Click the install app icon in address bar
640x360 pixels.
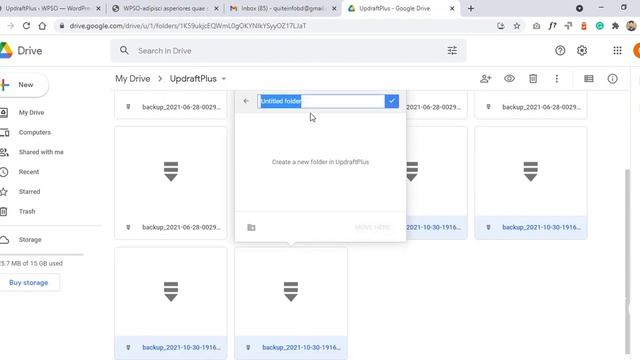501,26
